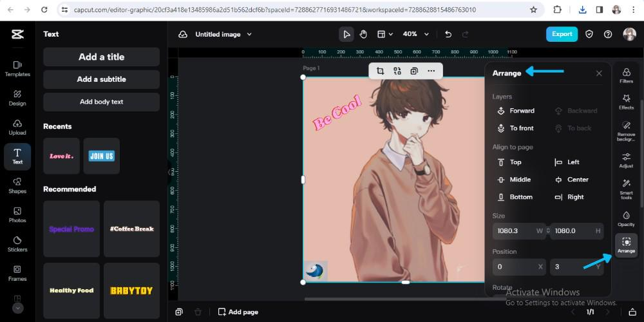This screenshot has height=322, width=644.
Task: Open the Untitled image name dropdown
Action: pos(223,35)
